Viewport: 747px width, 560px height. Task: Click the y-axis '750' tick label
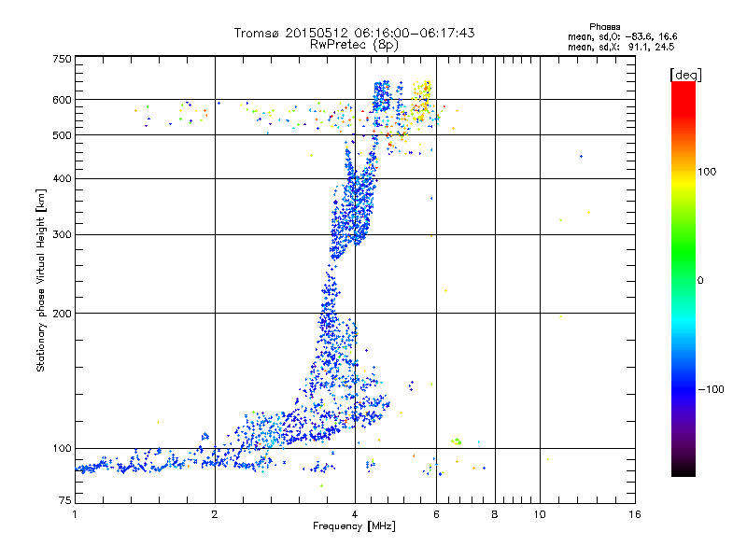tap(62, 59)
